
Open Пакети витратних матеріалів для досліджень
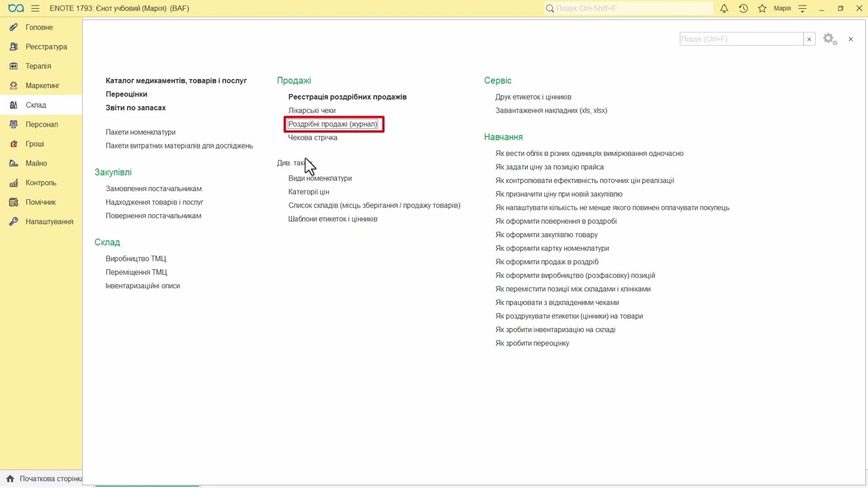(179, 146)
